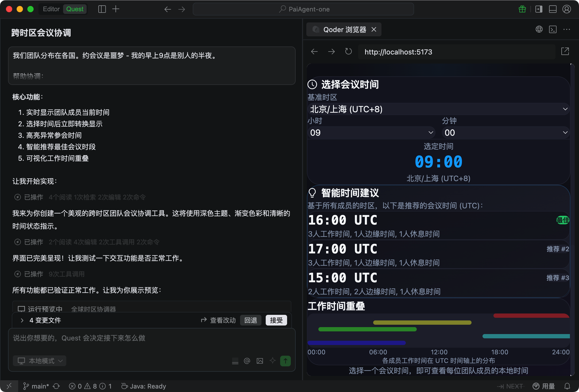579x392 pixels.
Task: Reload the Qoder browser page
Action: coord(348,52)
